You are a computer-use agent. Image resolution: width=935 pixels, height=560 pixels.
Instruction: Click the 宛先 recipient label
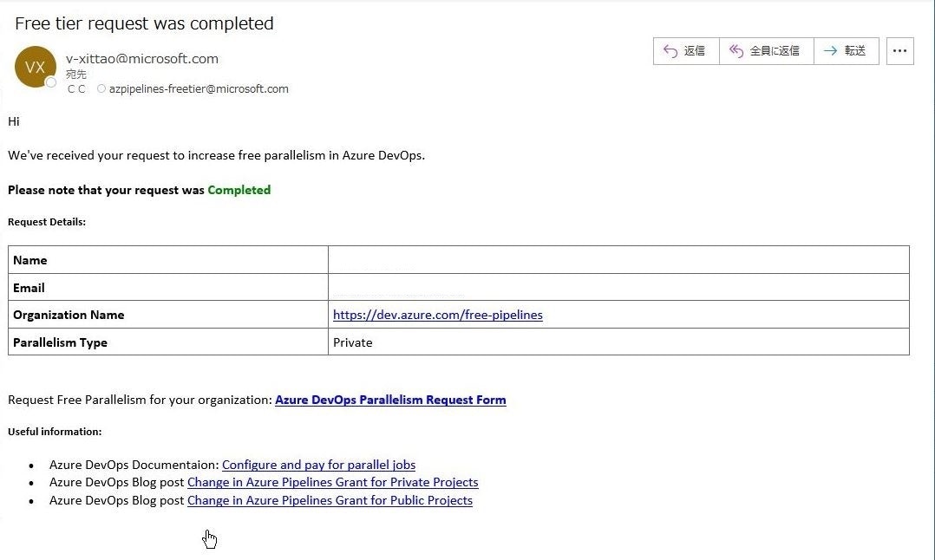click(x=75, y=75)
